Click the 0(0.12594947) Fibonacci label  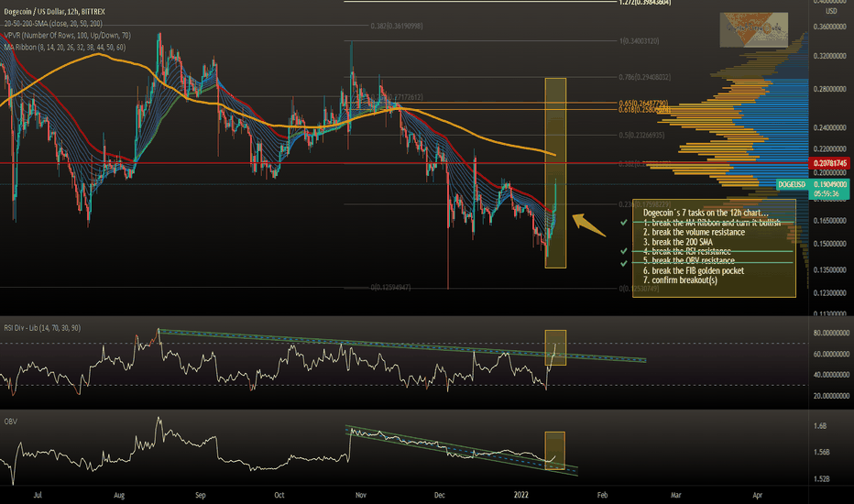[390, 287]
